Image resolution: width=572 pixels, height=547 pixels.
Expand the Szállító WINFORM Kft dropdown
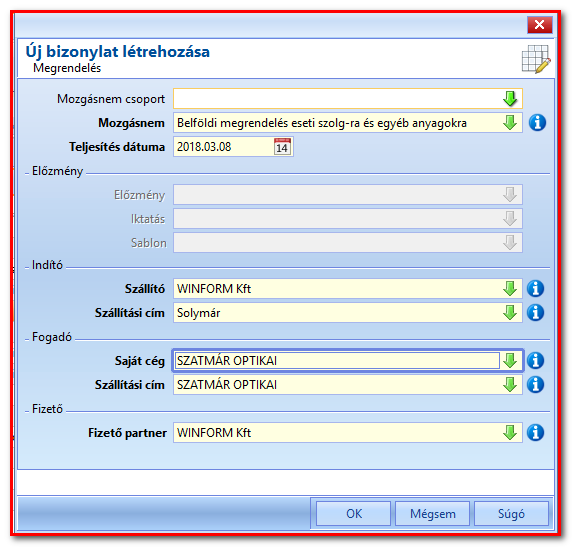tap(510, 289)
